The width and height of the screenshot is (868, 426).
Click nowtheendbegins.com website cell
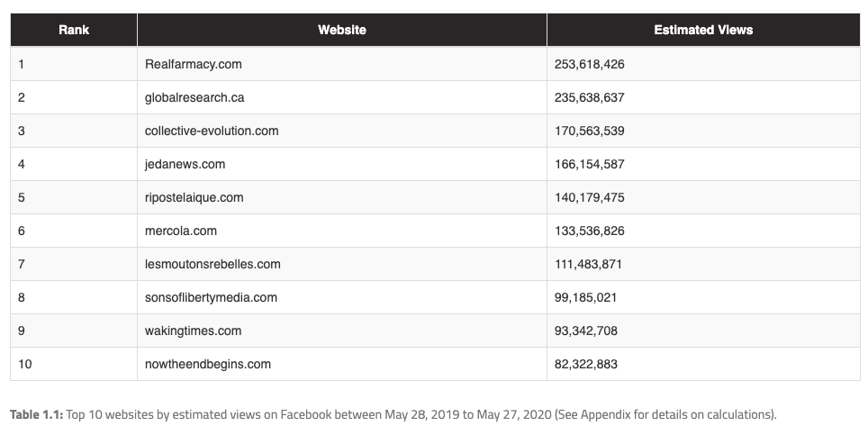click(208, 364)
